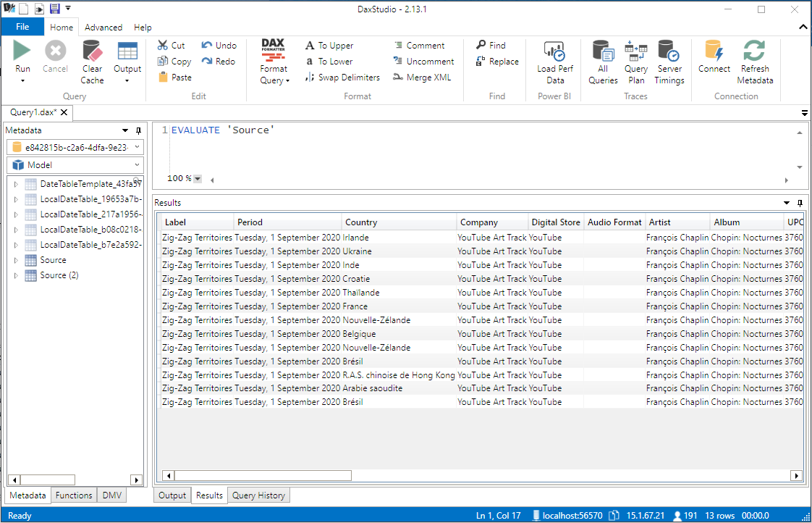This screenshot has width=812, height=523.
Task: Open the Find tool
Action: point(492,45)
